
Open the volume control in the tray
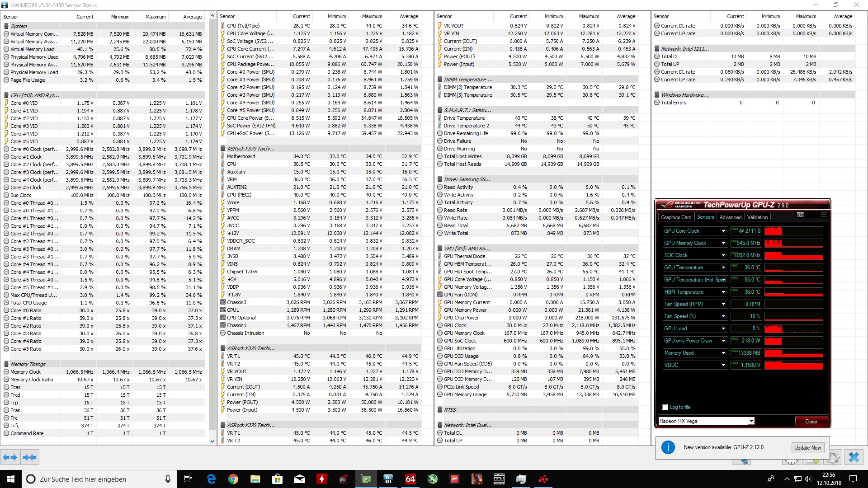pos(808,479)
